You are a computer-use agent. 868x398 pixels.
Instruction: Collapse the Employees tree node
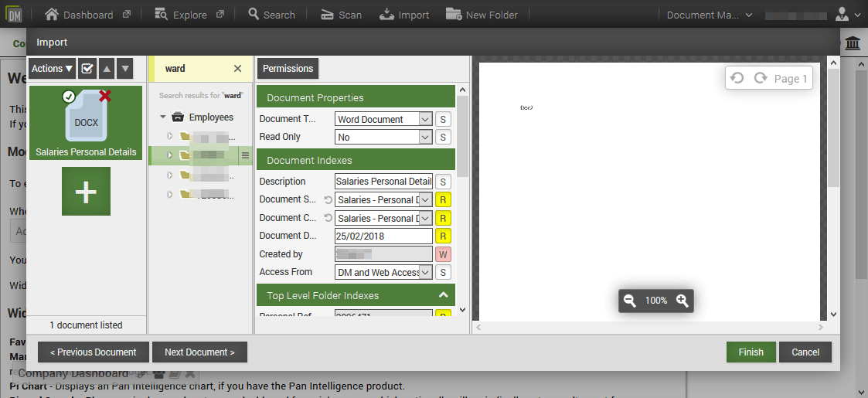(x=163, y=117)
